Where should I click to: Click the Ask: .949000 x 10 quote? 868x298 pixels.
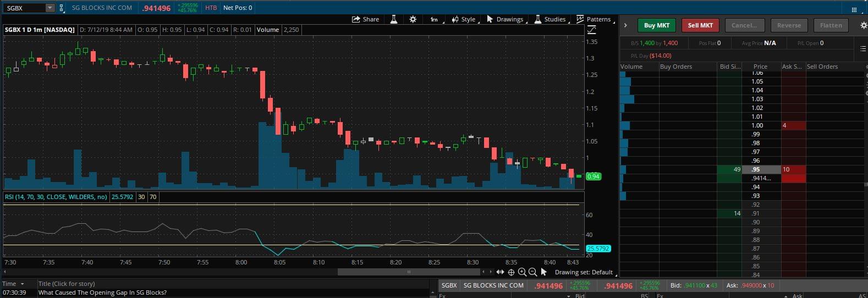point(750,285)
